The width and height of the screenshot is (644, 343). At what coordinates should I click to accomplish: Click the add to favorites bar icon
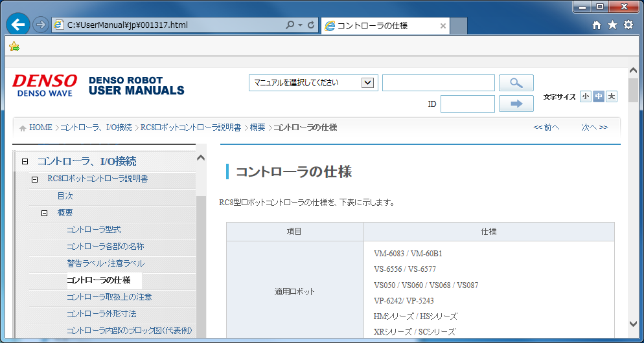pyautogui.click(x=14, y=47)
